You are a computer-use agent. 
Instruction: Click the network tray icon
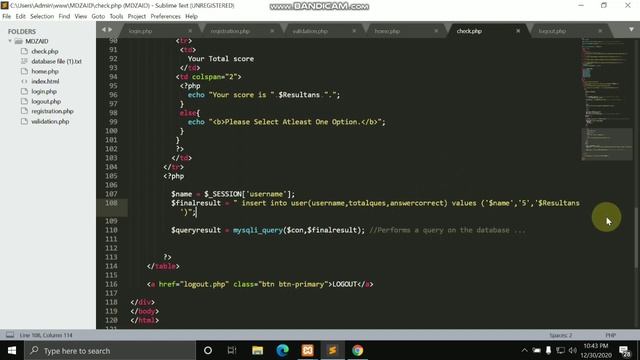pos(561,350)
